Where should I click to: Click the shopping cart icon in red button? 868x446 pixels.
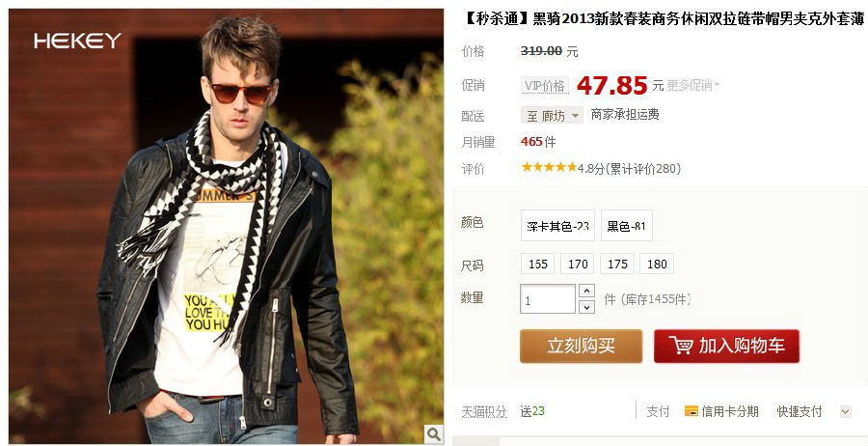point(681,346)
